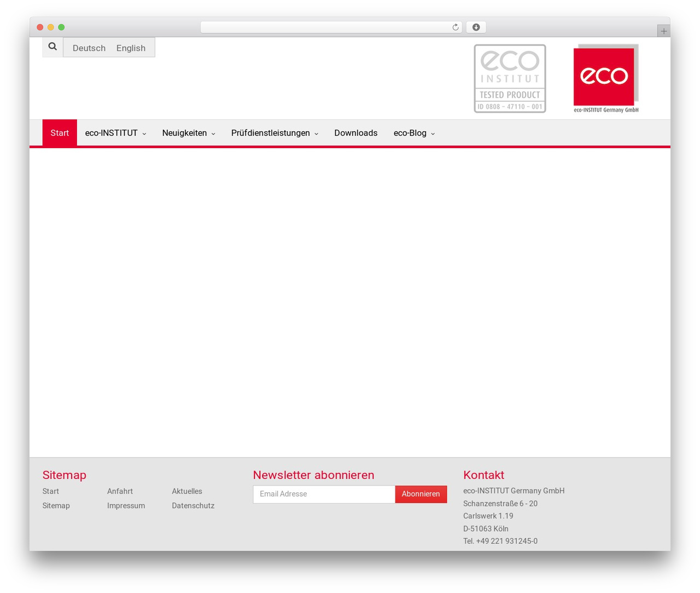Open the Sitemap footer link
Image resolution: width=700 pixels, height=593 pixels.
56,505
